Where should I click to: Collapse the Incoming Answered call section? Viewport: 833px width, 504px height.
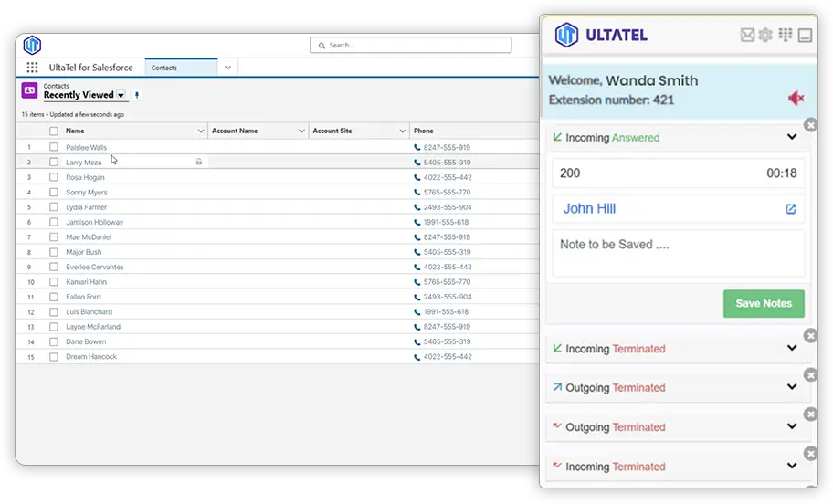791,138
